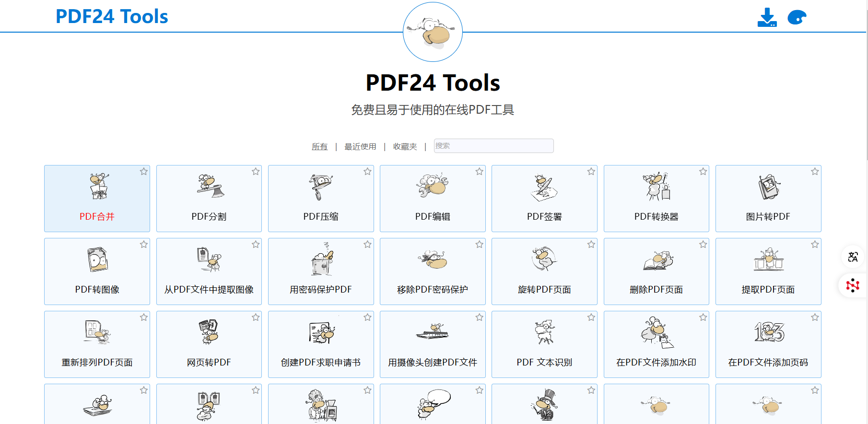Click the PDF合并 text label
The image size is (868, 424).
(97, 217)
